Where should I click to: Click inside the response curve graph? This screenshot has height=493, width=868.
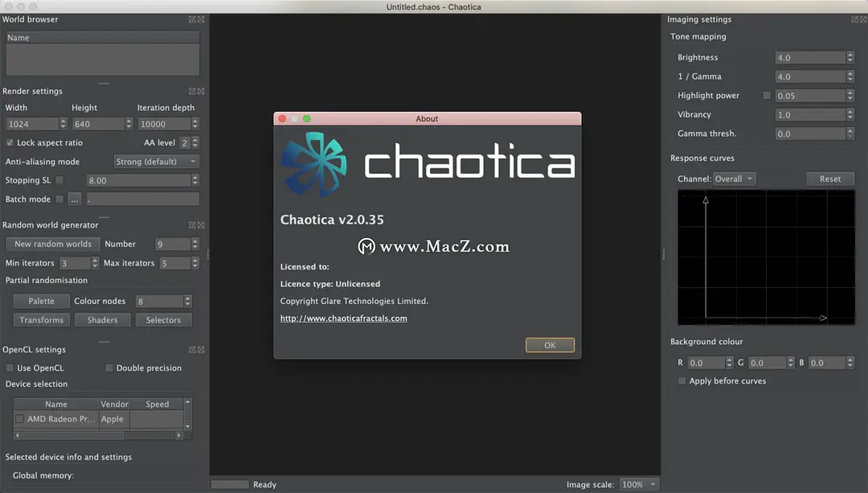766,257
